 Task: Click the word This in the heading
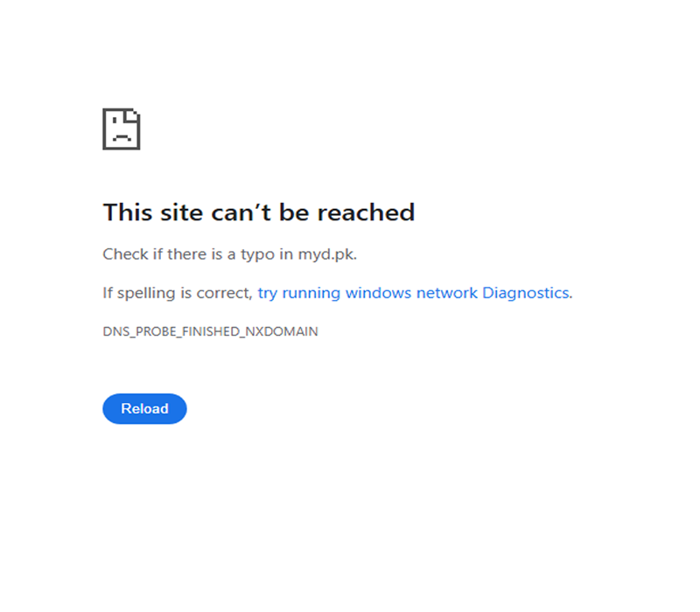click(x=128, y=212)
